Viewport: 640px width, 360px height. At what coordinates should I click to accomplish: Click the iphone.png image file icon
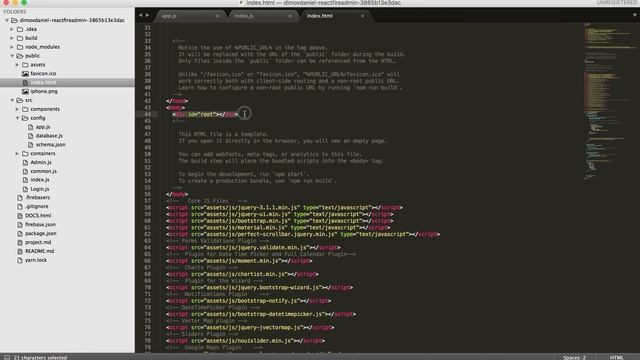pos(25,91)
